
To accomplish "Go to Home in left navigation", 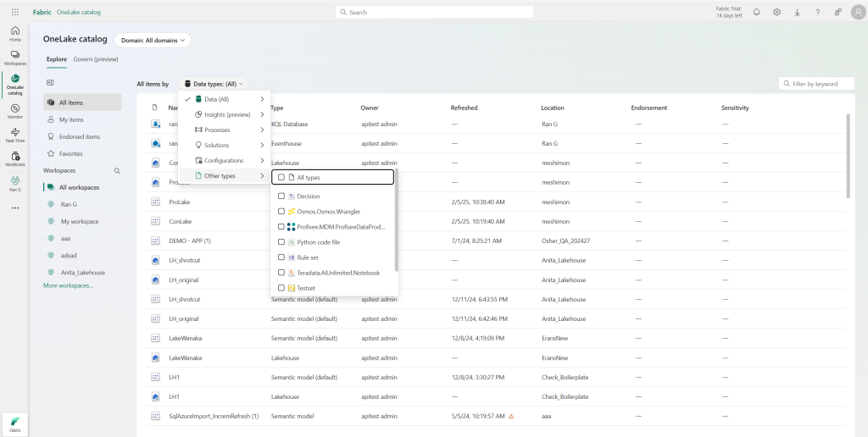I will (x=15, y=34).
